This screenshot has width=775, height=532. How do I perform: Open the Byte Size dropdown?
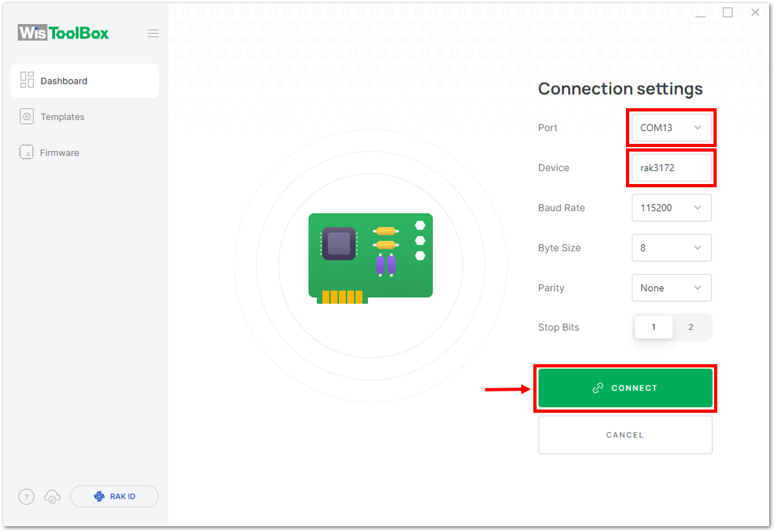coord(671,248)
